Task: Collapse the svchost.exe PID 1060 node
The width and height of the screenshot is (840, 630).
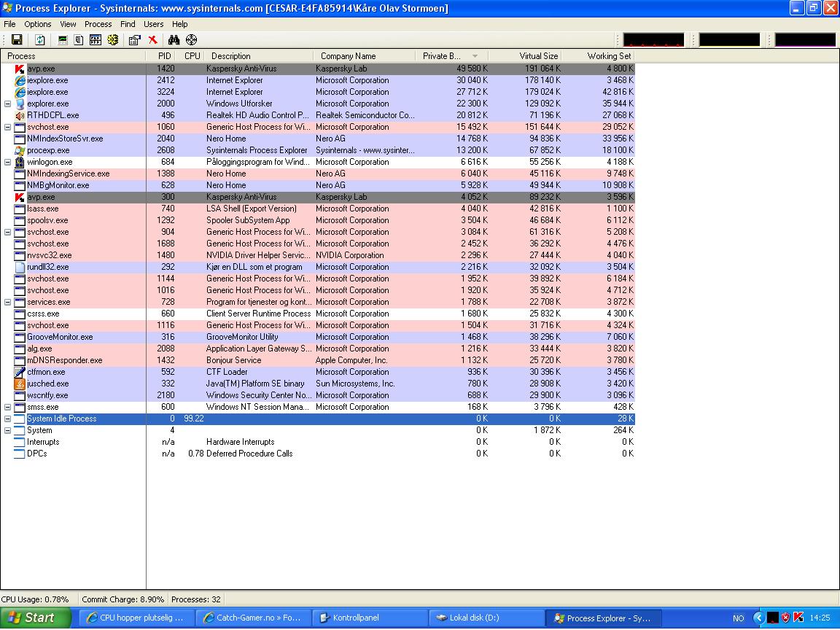Action: (x=7, y=128)
